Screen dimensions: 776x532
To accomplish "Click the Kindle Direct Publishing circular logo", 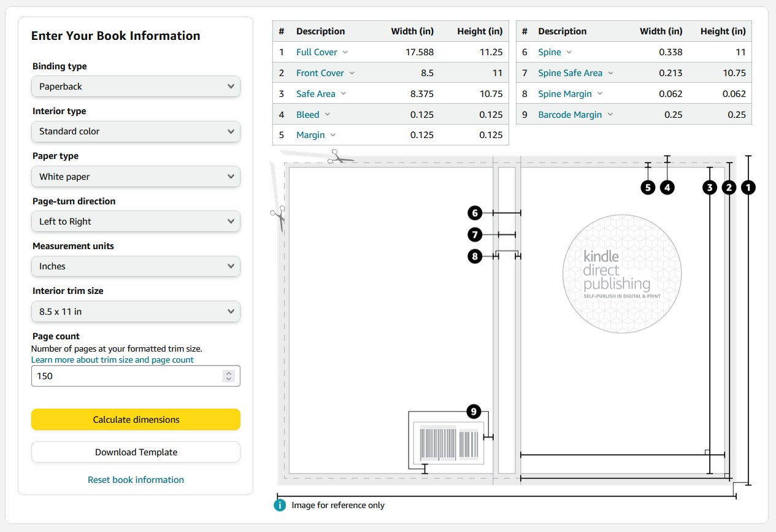I will [x=621, y=274].
